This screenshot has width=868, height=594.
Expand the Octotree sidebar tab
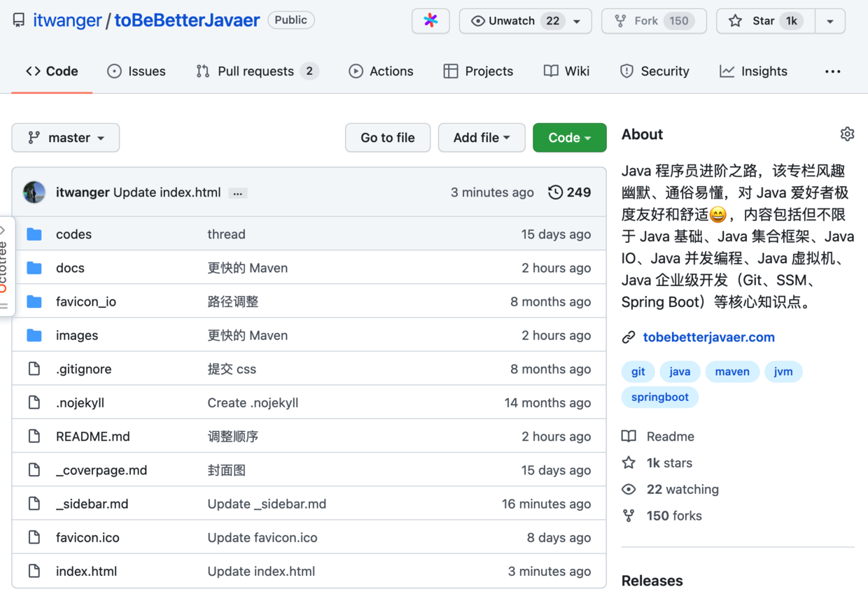click(4, 266)
